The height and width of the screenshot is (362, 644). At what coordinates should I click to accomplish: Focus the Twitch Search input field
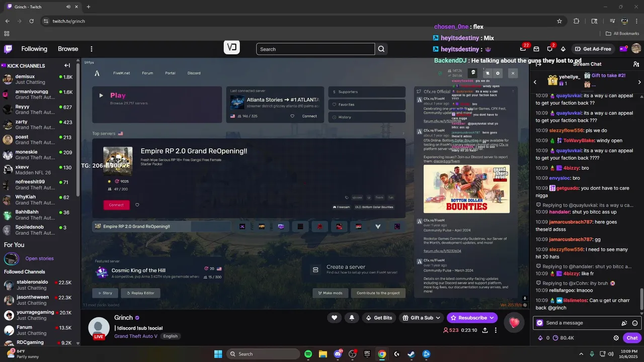315,49
